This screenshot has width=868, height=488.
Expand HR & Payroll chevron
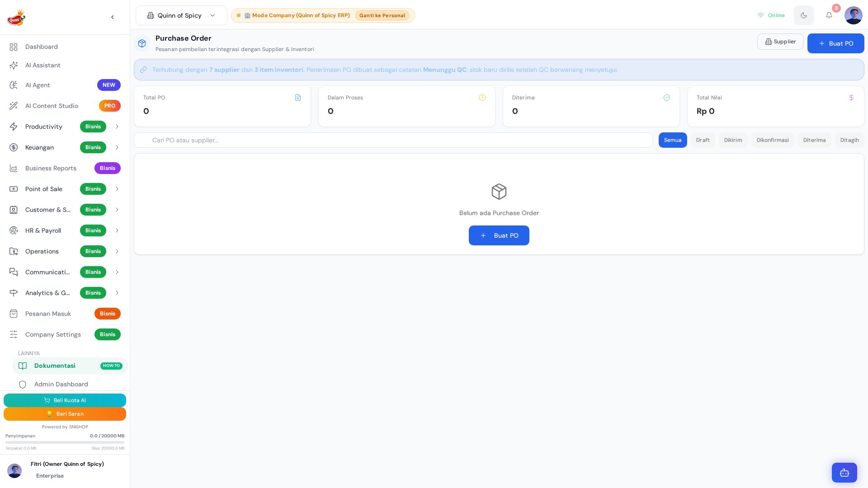(117, 230)
